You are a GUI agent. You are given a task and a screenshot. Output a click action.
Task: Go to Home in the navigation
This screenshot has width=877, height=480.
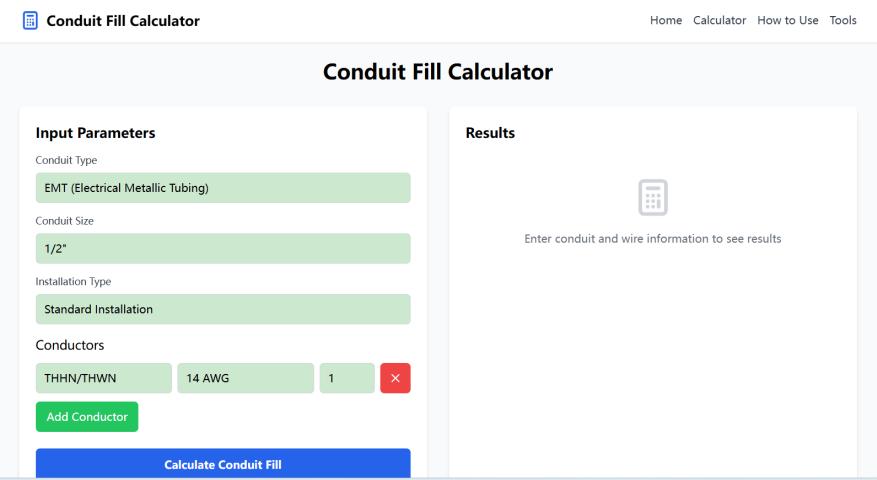click(x=666, y=21)
